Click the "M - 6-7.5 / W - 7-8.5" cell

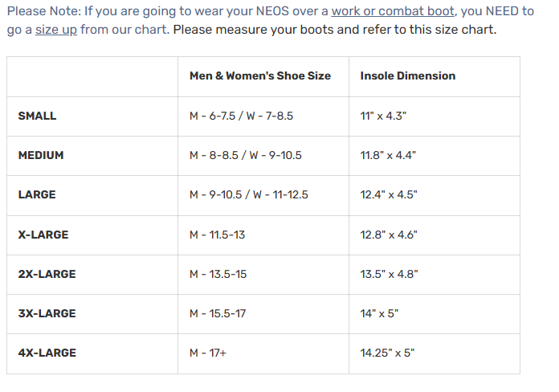coord(241,116)
